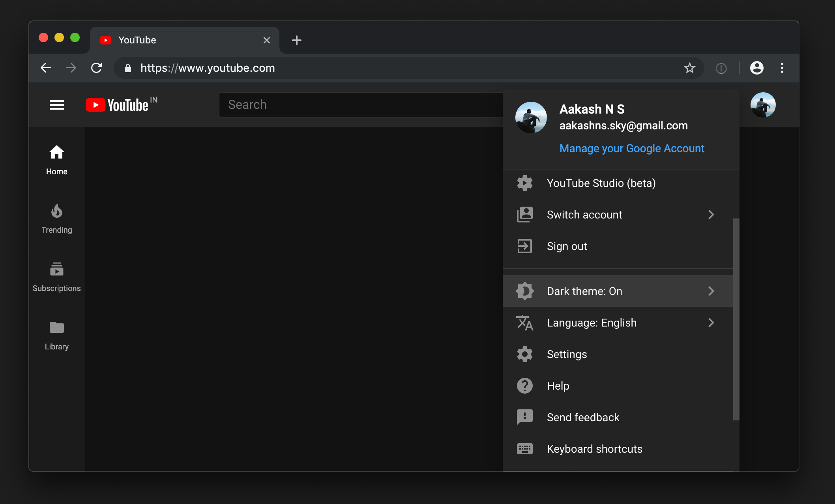Bookmark the page with the star icon
The height and width of the screenshot is (504, 835).
tap(689, 68)
